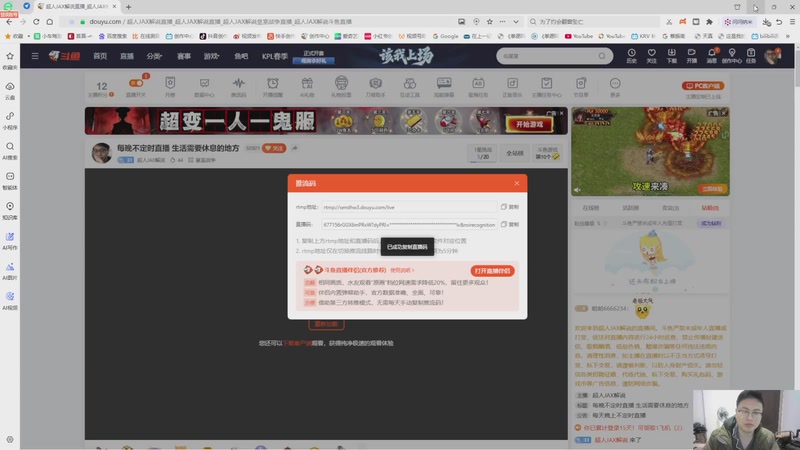Image resolution: width=800 pixels, height=450 pixels.
Task: Open 鱼吧 in top nav
Action: pos(241,56)
